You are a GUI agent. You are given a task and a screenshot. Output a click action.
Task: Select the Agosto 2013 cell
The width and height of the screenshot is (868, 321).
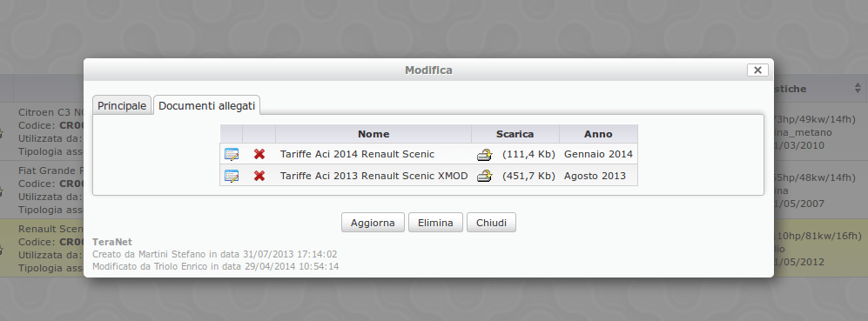pyautogui.click(x=598, y=176)
